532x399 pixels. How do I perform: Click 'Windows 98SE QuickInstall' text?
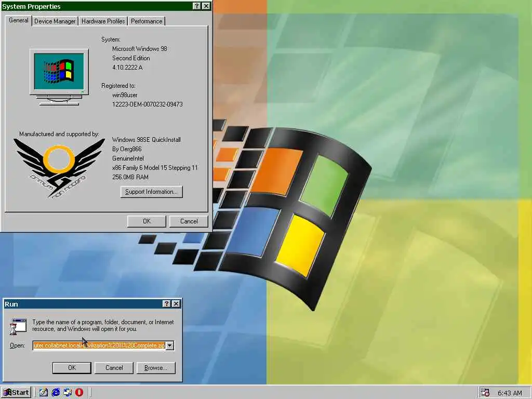coord(147,140)
